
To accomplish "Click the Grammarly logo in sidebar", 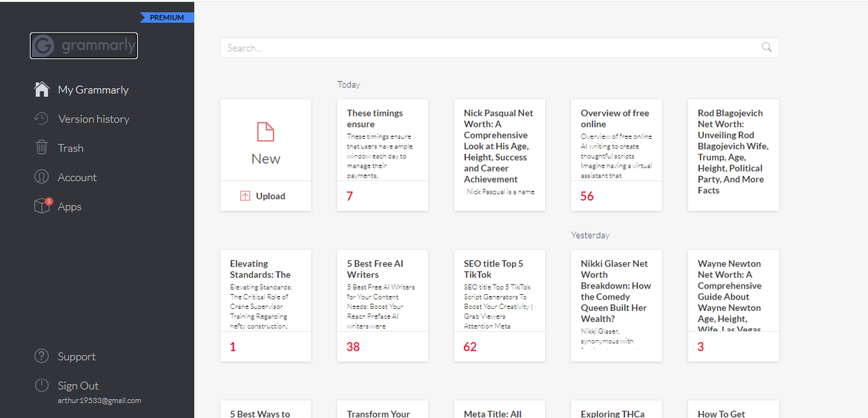I will [x=84, y=46].
